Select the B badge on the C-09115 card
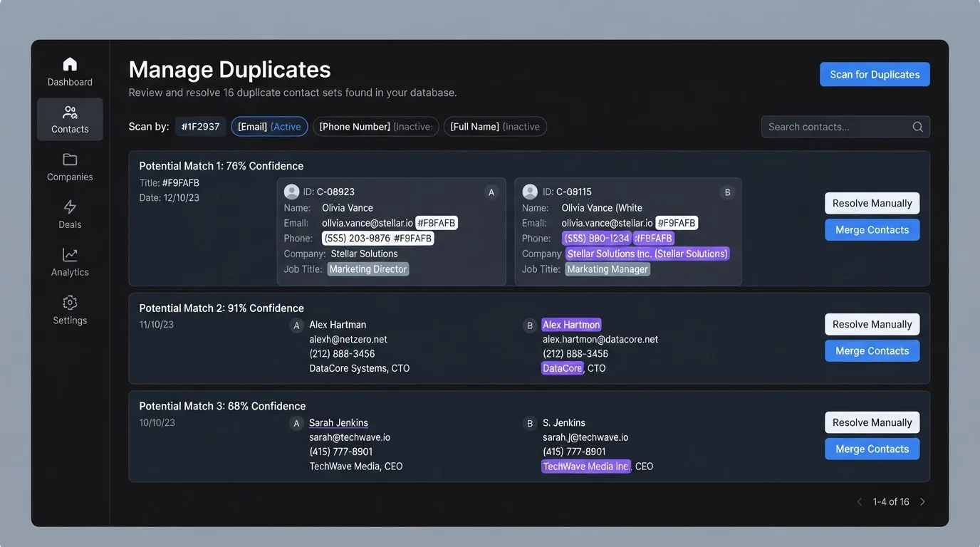Screen dimensions: 980x547 [727, 192]
